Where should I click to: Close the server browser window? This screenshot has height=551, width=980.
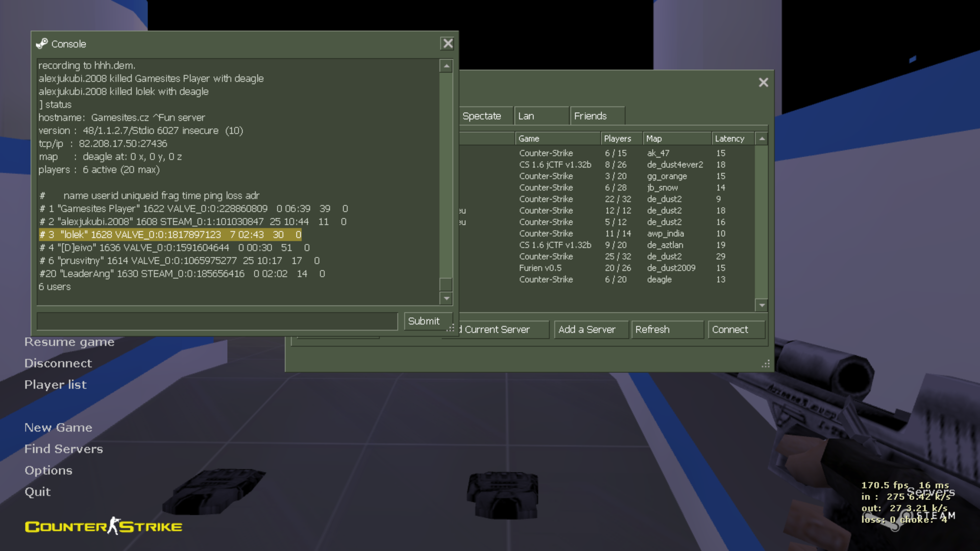pyautogui.click(x=763, y=83)
